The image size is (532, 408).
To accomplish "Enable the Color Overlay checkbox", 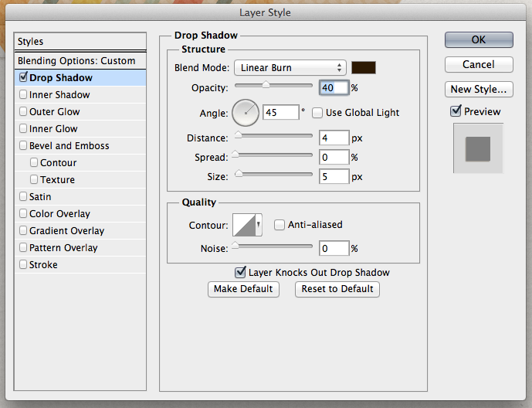I will tap(23, 213).
